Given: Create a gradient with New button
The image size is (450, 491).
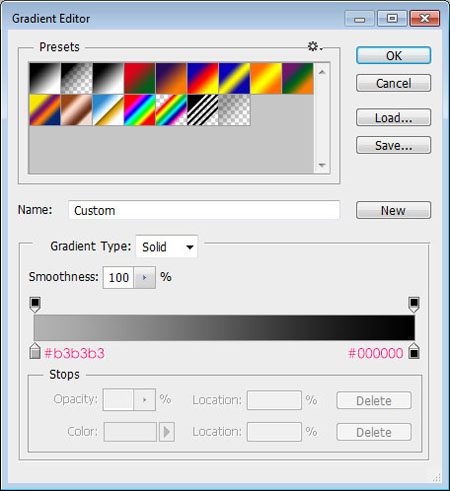Looking at the screenshot, I should point(394,210).
